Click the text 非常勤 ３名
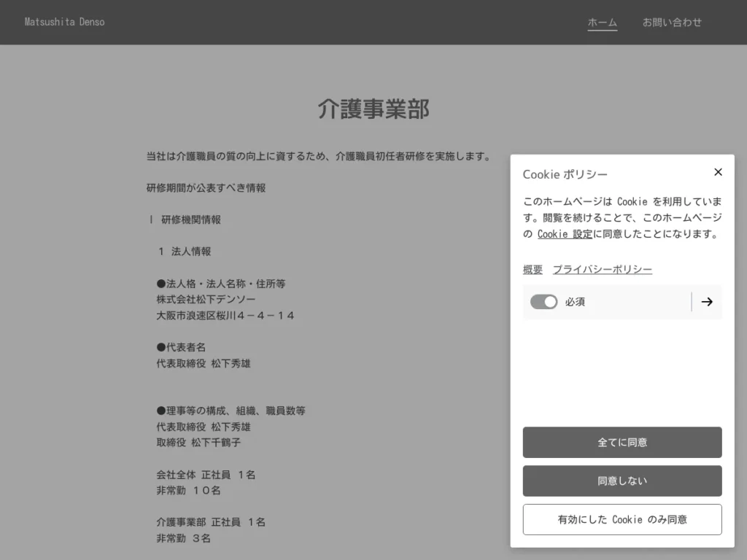The image size is (747, 560). click(x=183, y=539)
